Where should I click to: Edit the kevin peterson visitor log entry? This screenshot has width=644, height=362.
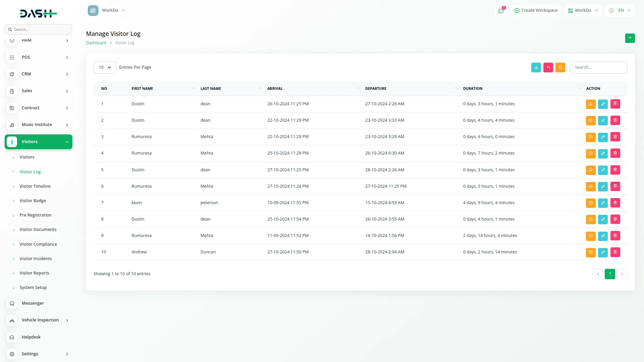pyautogui.click(x=602, y=203)
